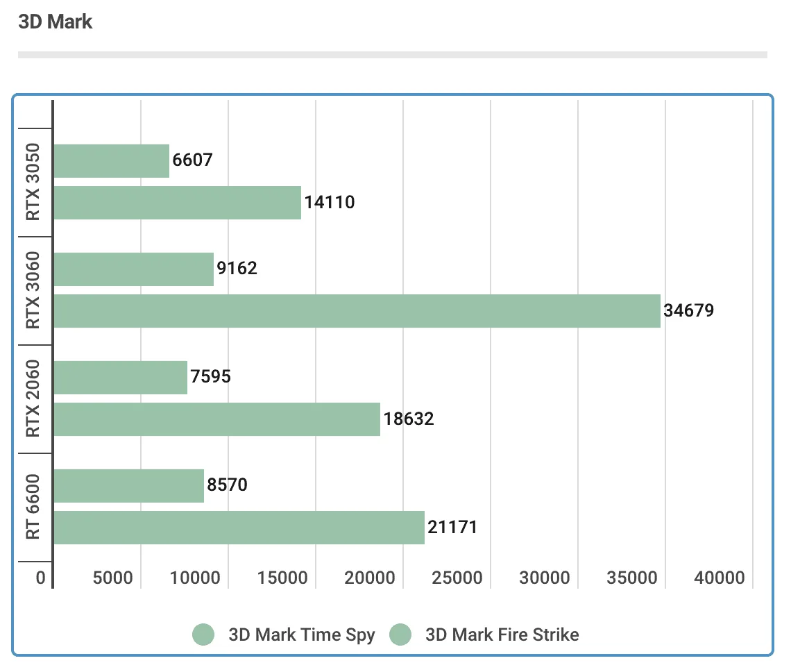Click the data value 7595
The width and height of the screenshot is (791, 672).
[x=210, y=377]
